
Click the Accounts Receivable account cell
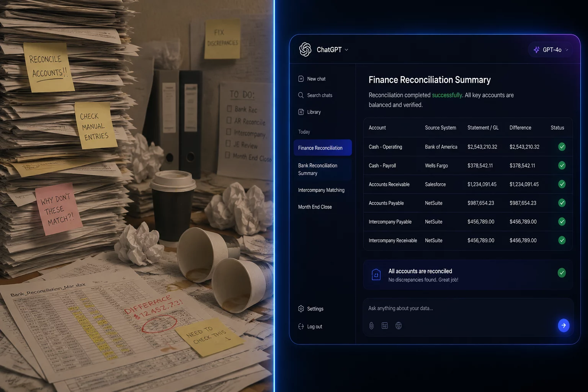click(389, 185)
